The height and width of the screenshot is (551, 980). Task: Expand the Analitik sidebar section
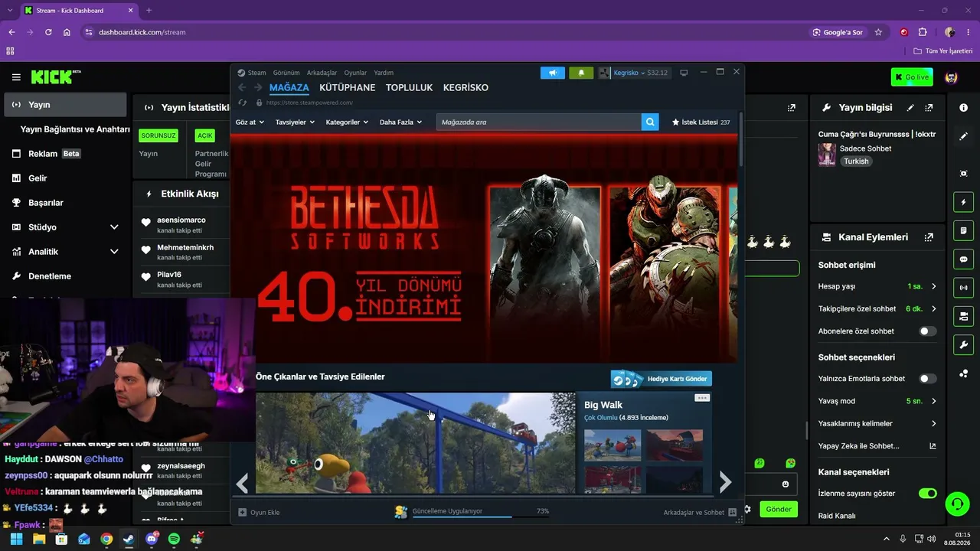click(x=114, y=252)
